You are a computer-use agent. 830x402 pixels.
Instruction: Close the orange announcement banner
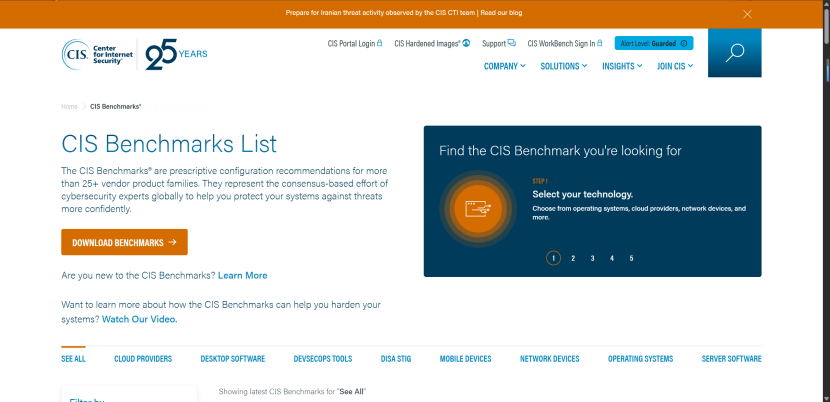pos(747,14)
